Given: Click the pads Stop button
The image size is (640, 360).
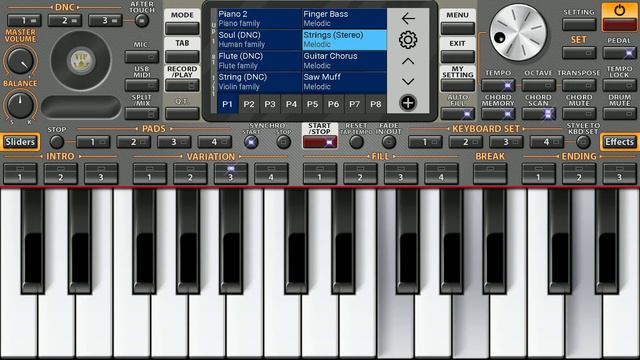Looking at the screenshot, I should (x=57, y=142).
